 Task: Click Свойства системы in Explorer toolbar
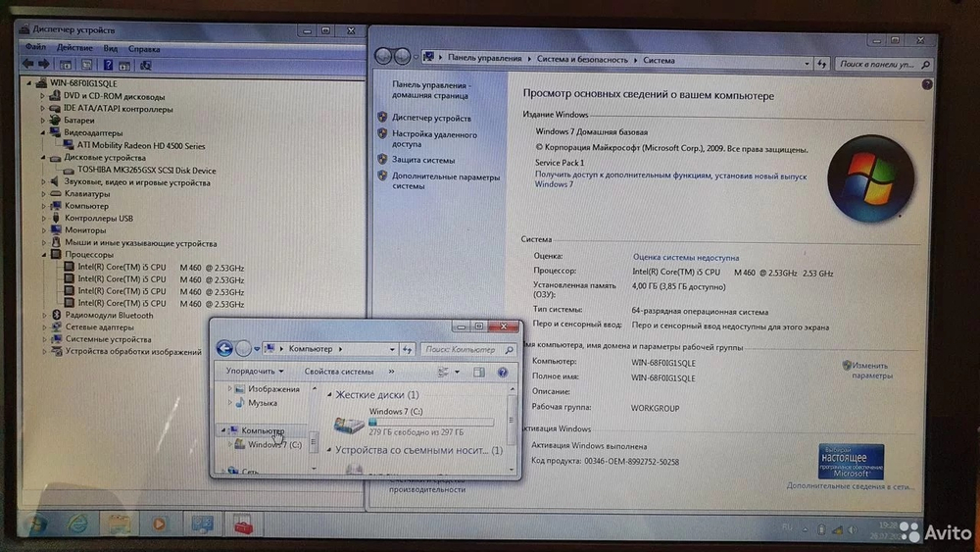tap(339, 372)
